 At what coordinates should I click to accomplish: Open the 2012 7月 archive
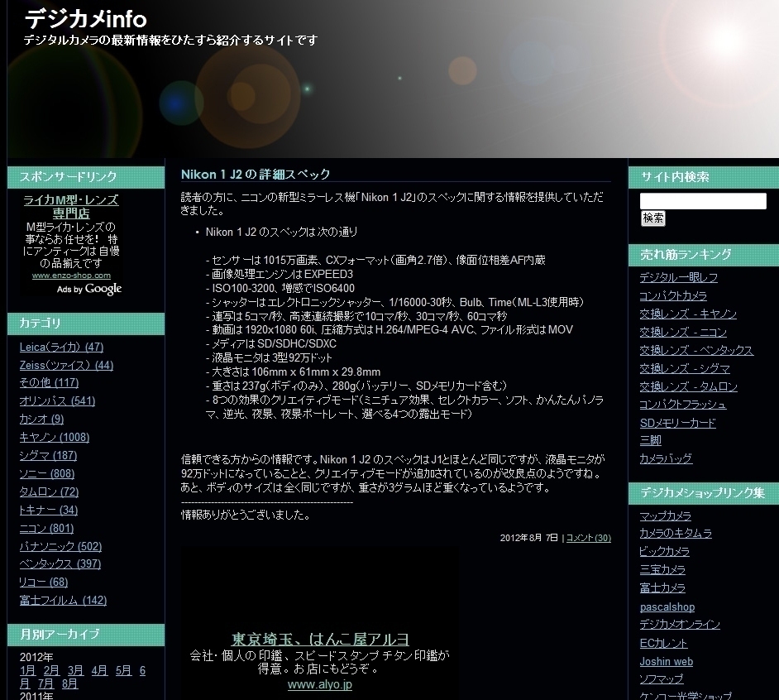point(46,683)
